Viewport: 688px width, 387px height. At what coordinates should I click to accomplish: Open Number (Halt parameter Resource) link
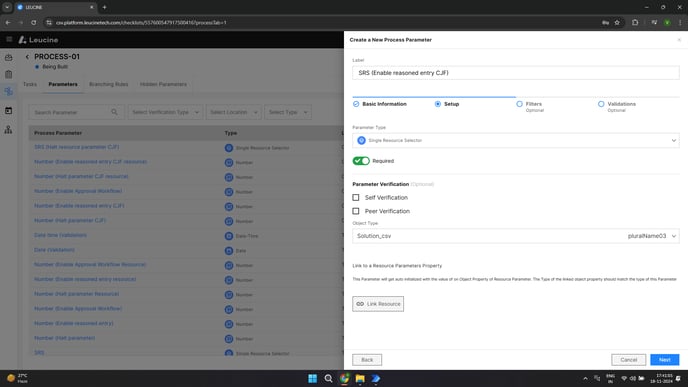[77, 294]
